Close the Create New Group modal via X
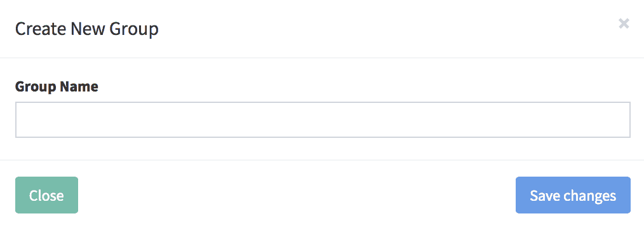Viewport: 644px width, 230px height. point(624,24)
